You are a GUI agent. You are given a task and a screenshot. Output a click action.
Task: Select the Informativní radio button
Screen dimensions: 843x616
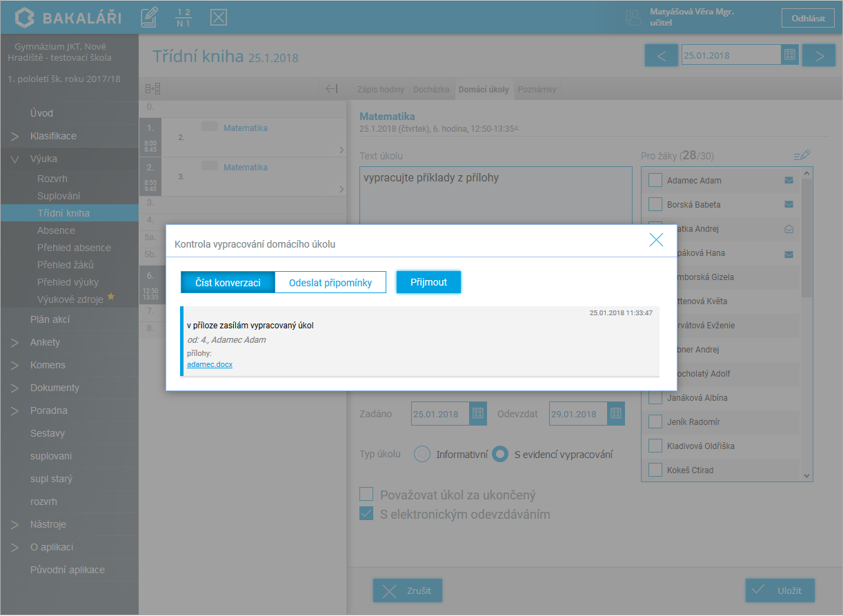click(x=422, y=455)
